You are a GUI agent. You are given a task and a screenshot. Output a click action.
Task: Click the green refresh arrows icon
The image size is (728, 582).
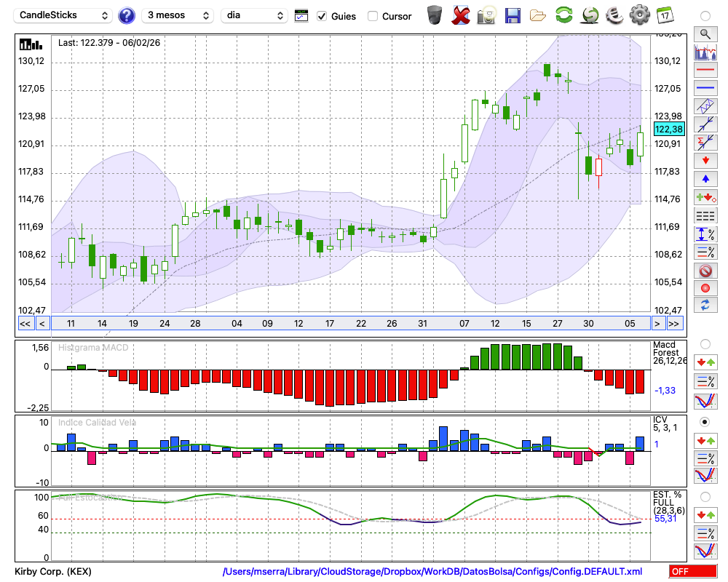pyautogui.click(x=563, y=15)
